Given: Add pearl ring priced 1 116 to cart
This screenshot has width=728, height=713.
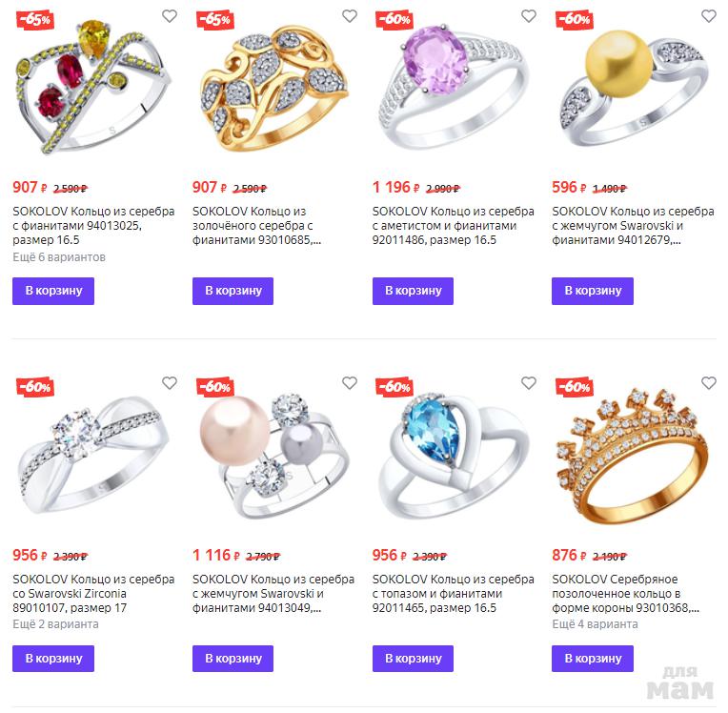Looking at the screenshot, I should (x=233, y=658).
